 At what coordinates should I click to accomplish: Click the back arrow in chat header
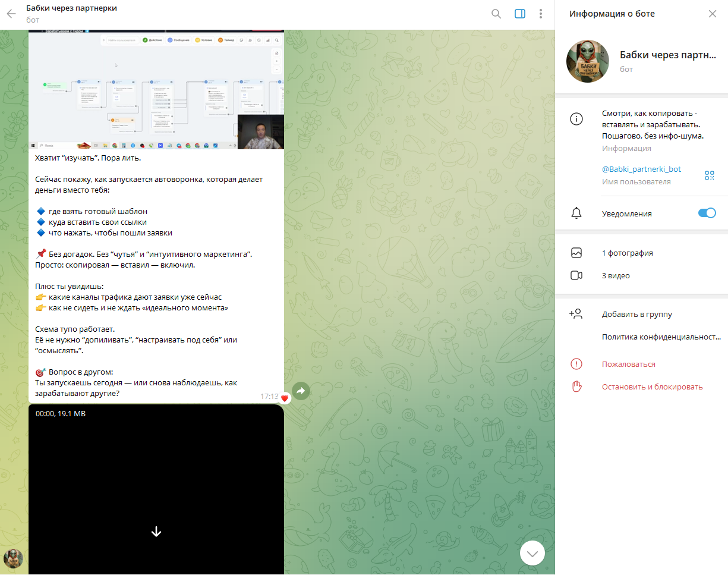pyautogui.click(x=11, y=14)
